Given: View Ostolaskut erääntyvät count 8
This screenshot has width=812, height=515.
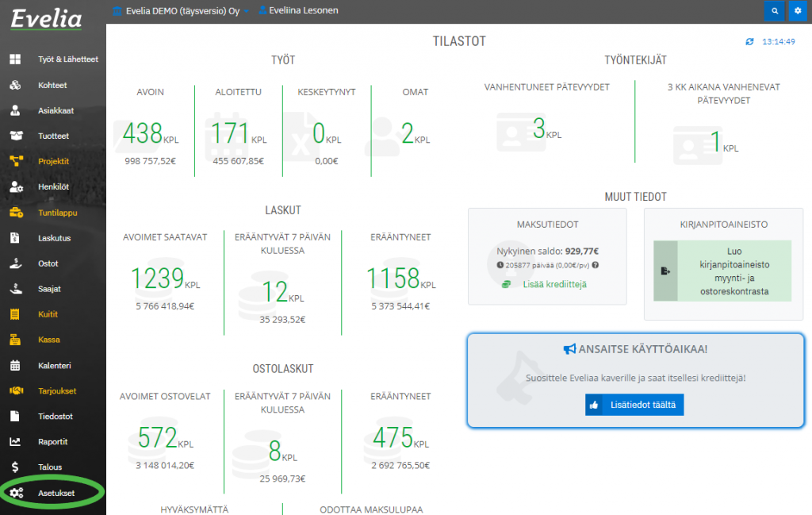Looking at the screenshot, I should tap(275, 451).
